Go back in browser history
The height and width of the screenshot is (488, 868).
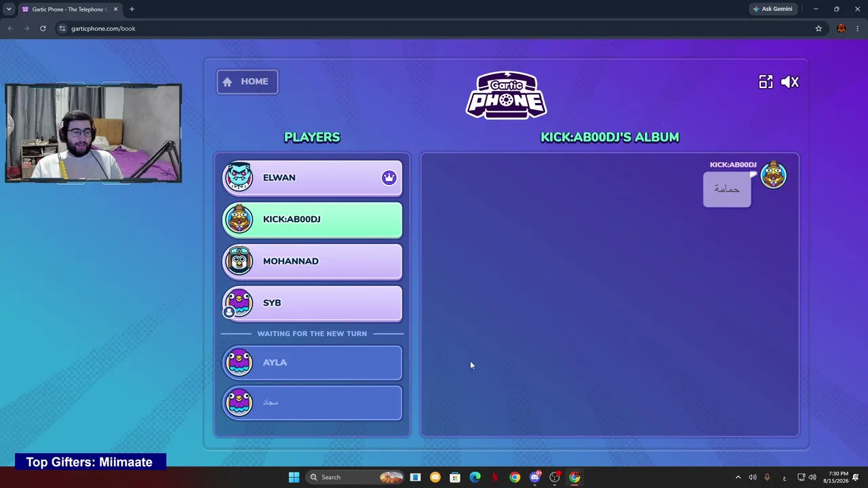10,28
